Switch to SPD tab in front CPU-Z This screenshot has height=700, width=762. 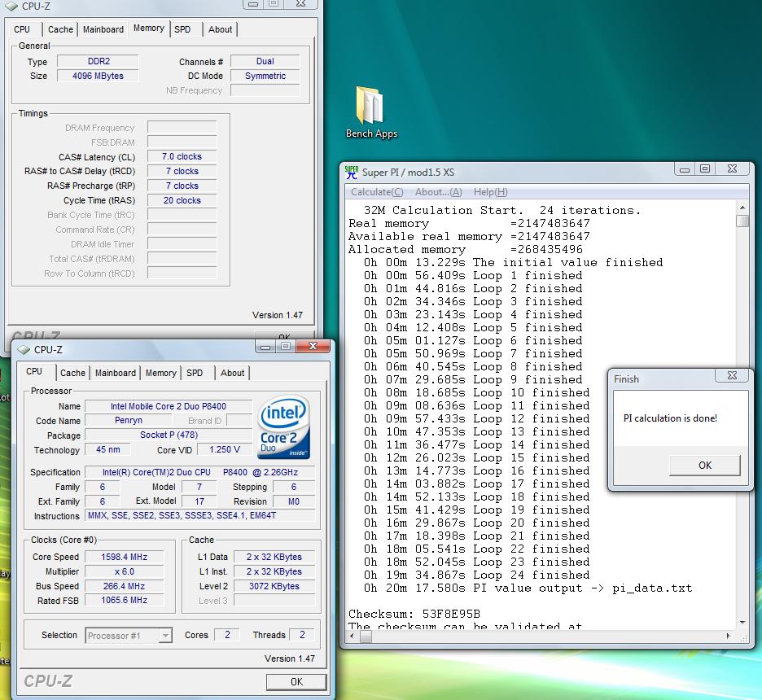(x=195, y=373)
